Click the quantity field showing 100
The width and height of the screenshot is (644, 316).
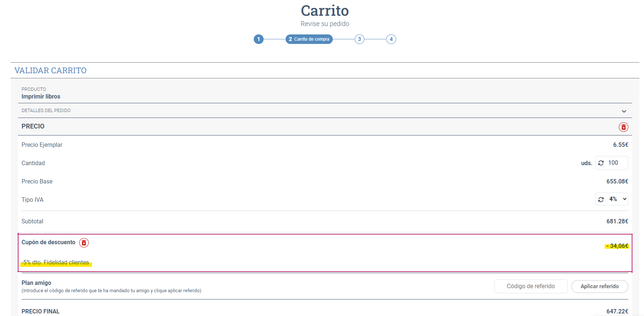(x=617, y=163)
